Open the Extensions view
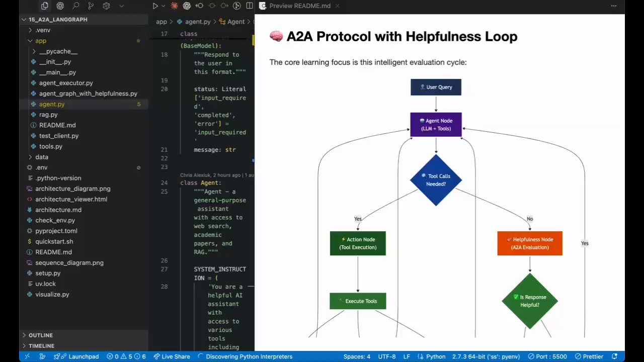Image resolution: width=644 pixels, height=362 pixels. click(106, 6)
